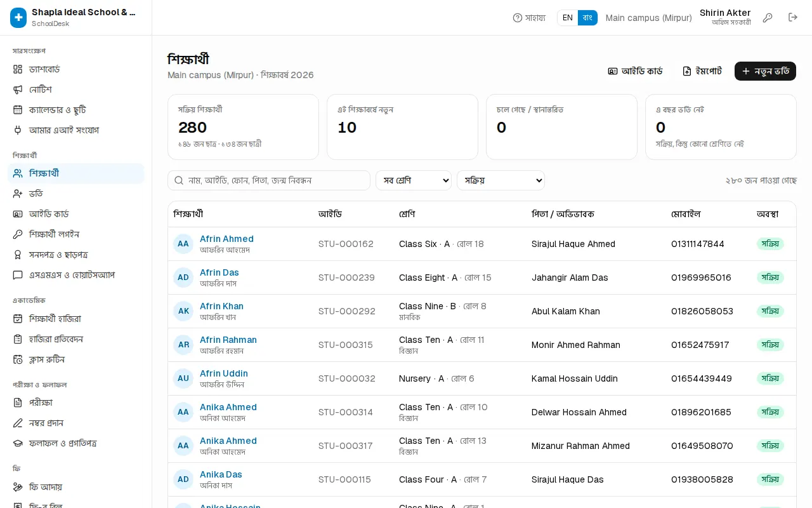
Task: Open হাজিরা প্রতিবেদন
Action: [x=76, y=339]
